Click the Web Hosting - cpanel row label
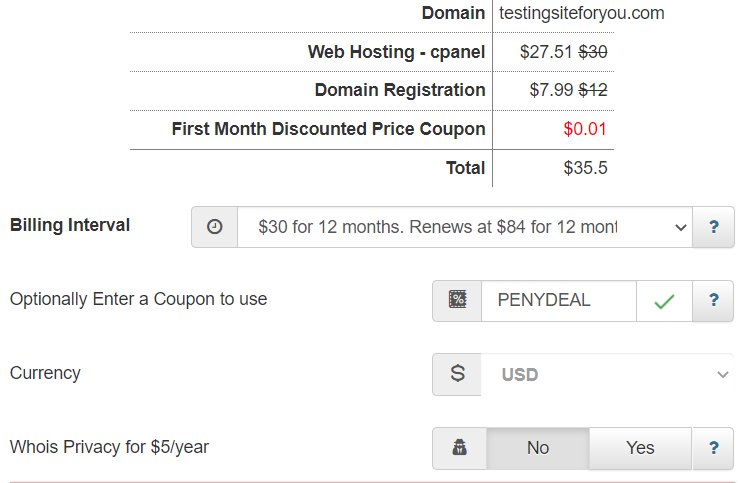This screenshot has height=483, width=739. 396,52
